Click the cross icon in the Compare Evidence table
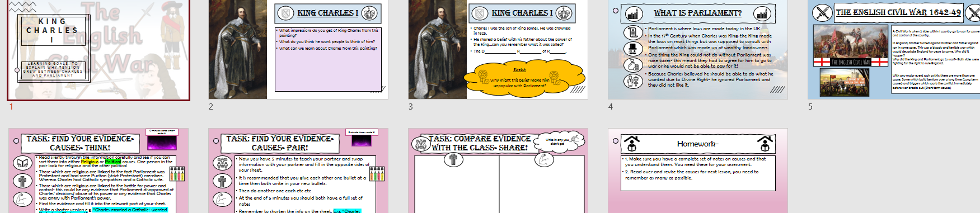The width and height of the screenshot is (980, 213). [x=453, y=160]
